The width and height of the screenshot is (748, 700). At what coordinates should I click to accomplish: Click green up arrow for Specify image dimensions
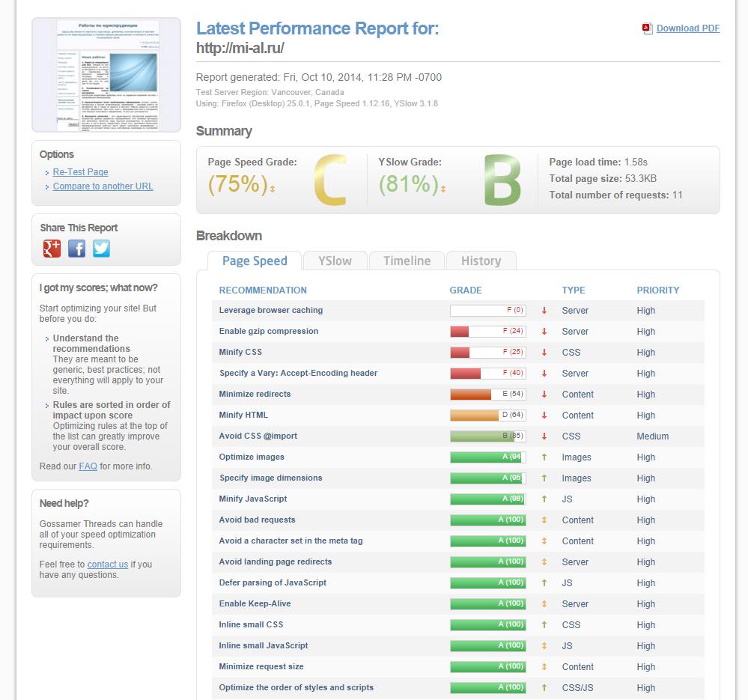[544, 478]
